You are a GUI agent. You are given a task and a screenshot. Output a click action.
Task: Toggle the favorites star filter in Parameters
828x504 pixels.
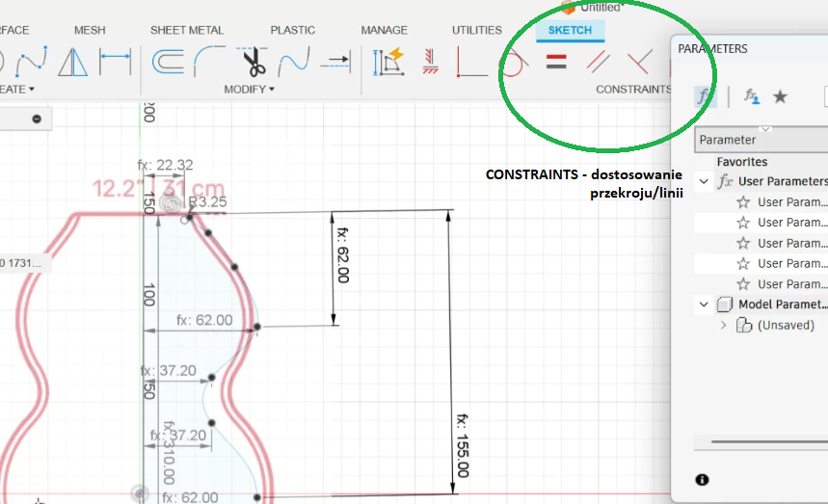(781, 96)
